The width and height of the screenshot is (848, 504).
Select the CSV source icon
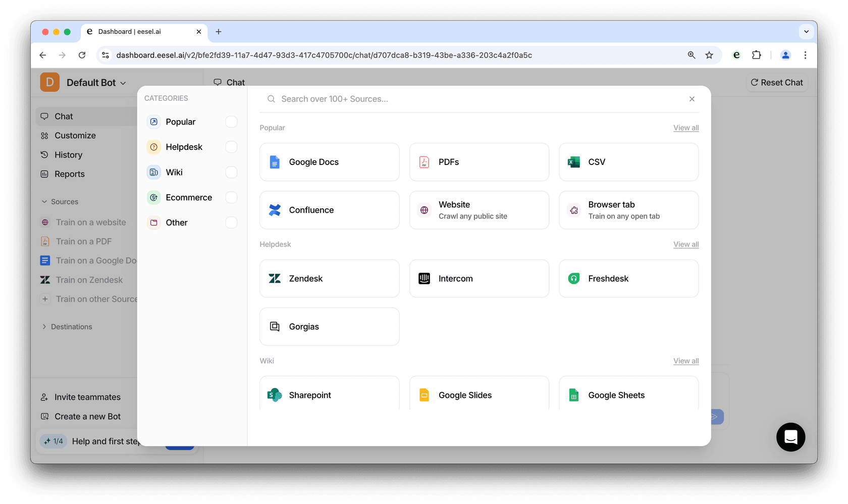click(x=574, y=162)
